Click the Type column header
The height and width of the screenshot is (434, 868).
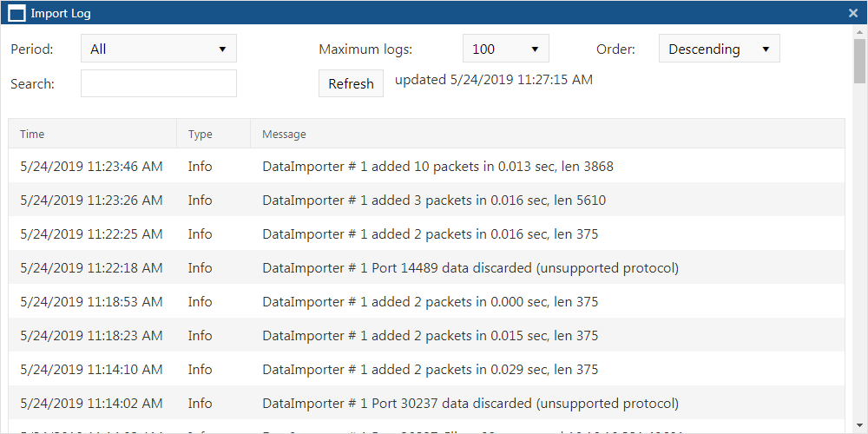[x=200, y=135]
